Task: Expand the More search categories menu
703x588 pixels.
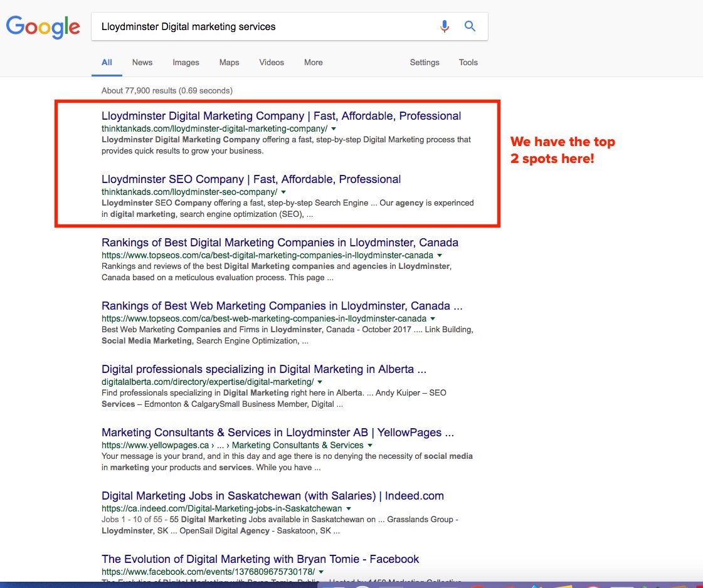Action: (313, 63)
